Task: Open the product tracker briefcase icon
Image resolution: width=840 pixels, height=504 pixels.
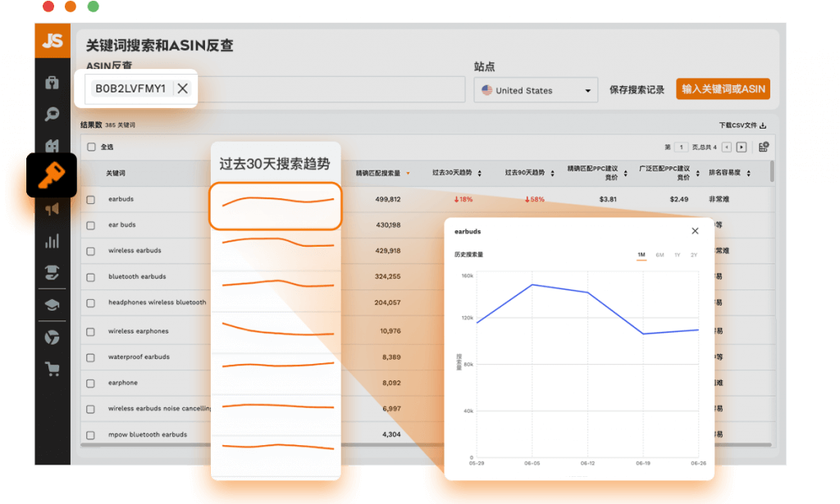Action: pyautogui.click(x=52, y=83)
